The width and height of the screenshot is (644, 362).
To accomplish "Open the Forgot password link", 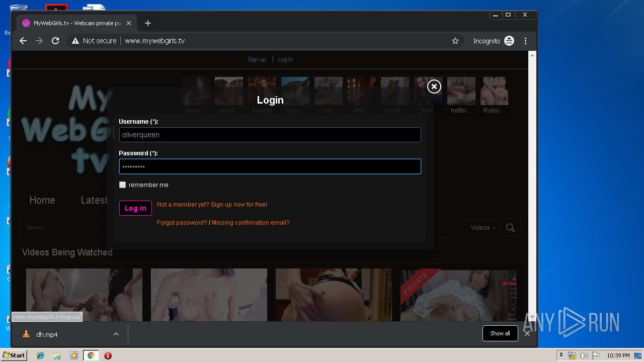I will [182, 223].
